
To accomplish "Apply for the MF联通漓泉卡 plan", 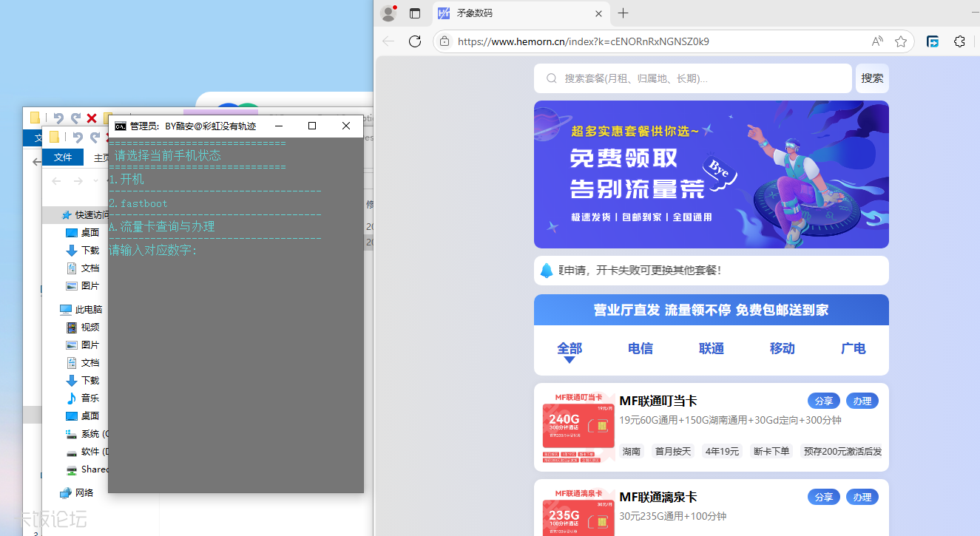I will [862, 497].
